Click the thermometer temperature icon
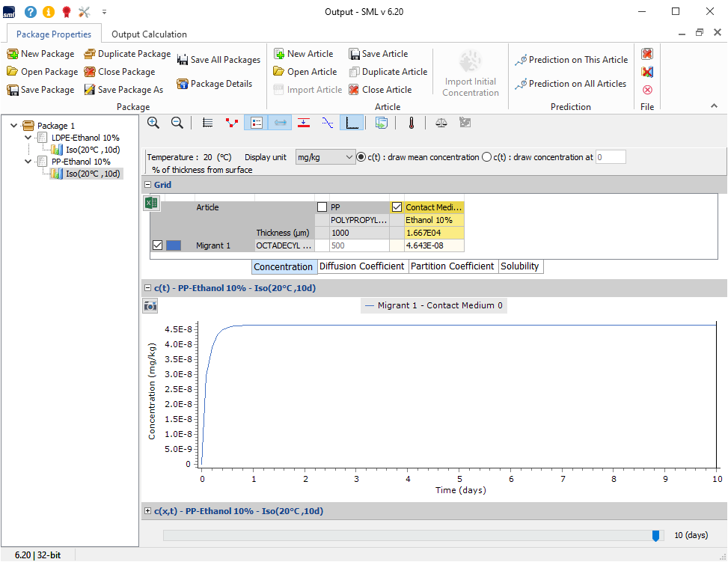Image resolution: width=728 pixels, height=562 pixels. coord(411,123)
